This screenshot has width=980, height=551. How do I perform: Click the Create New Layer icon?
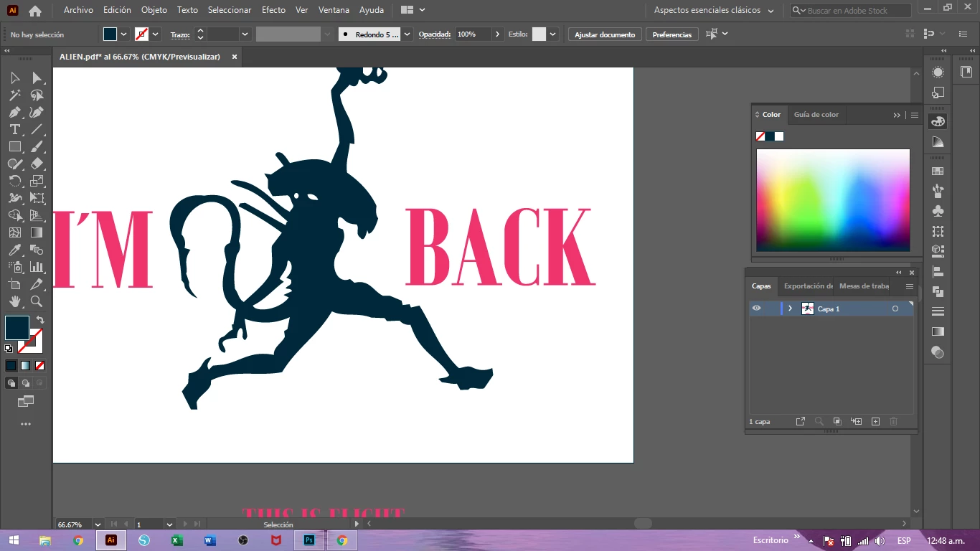tap(875, 422)
